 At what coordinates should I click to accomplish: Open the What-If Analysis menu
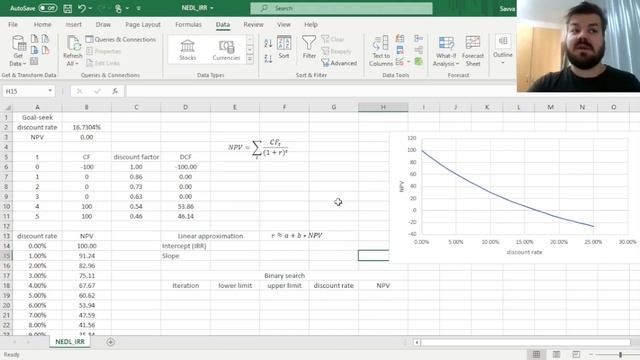tap(446, 51)
